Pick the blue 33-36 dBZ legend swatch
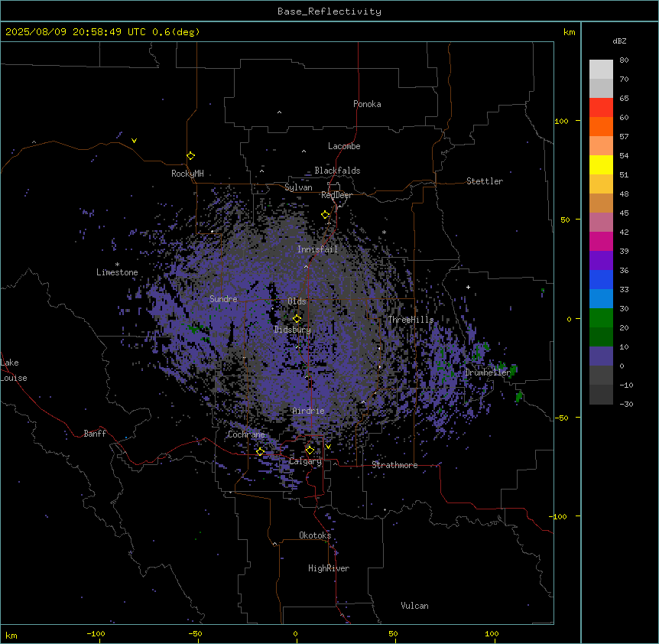The height and width of the screenshot is (644, 659). (x=601, y=279)
